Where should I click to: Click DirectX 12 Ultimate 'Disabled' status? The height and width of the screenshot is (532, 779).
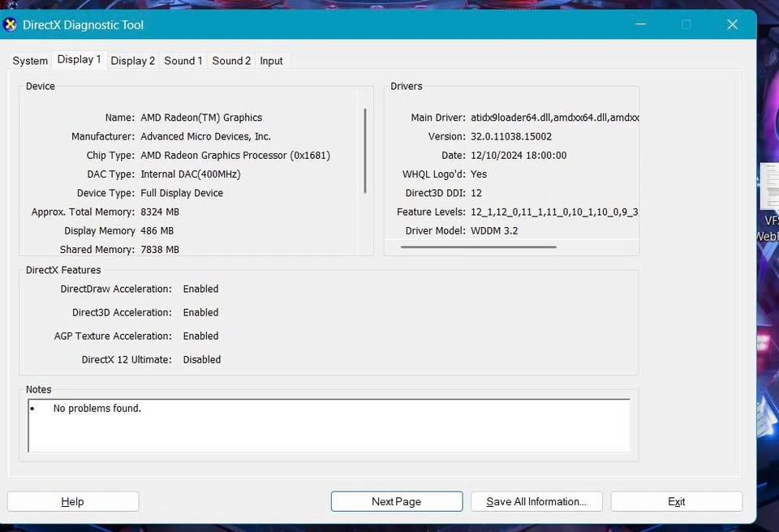click(x=202, y=359)
